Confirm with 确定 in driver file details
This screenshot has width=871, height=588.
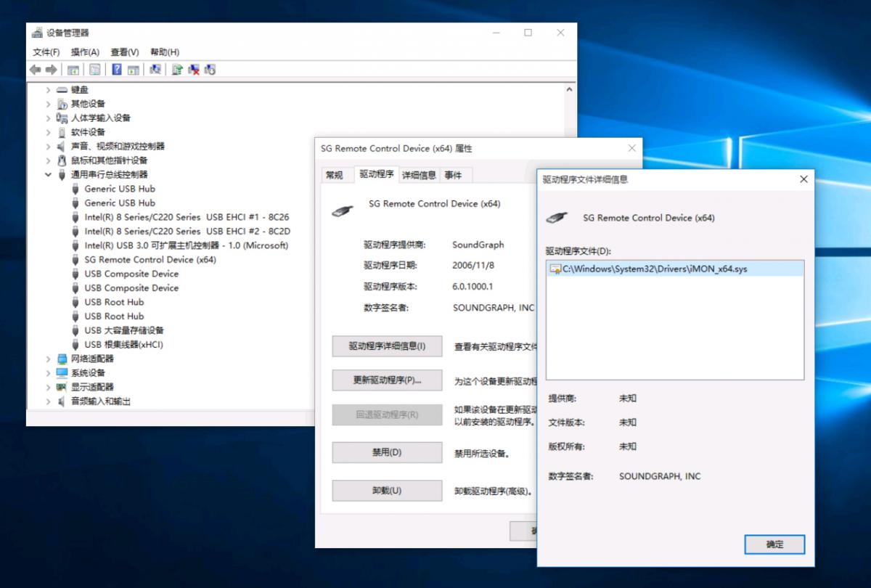click(x=774, y=544)
